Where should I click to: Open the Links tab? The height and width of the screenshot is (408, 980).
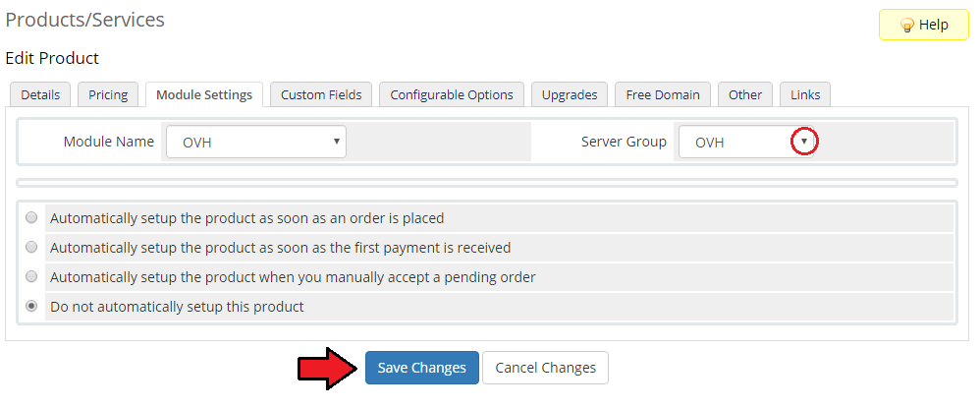(805, 94)
